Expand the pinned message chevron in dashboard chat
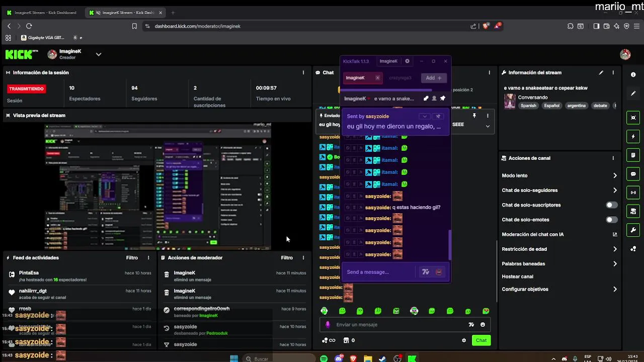This screenshot has width=644, height=362. tap(487, 126)
